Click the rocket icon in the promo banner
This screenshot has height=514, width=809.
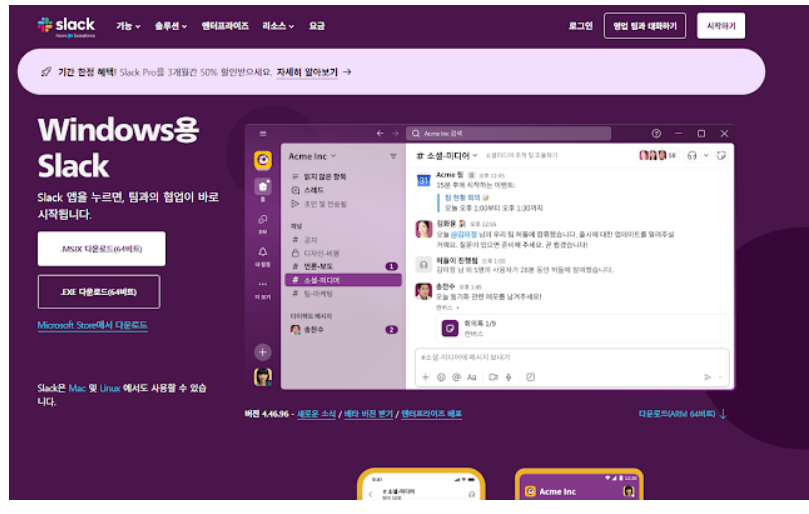(x=46, y=72)
